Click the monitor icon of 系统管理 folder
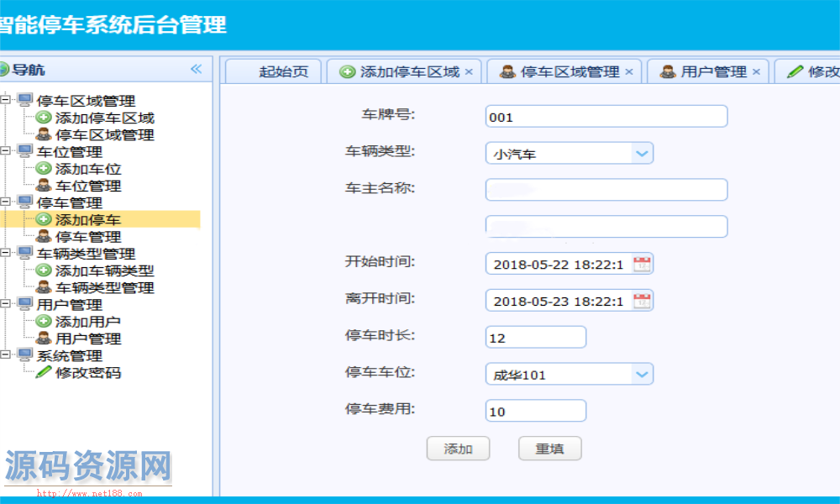Screen dimensions: 840x504 24,354
